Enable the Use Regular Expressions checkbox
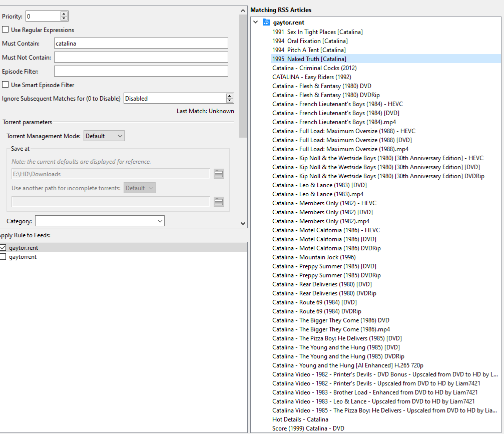 [6, 30]
